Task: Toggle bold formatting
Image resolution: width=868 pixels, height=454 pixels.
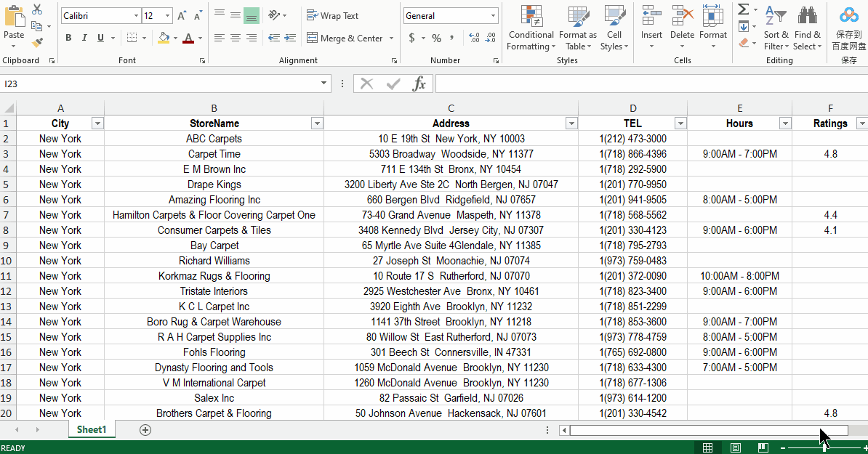Action: pos(68,38)
